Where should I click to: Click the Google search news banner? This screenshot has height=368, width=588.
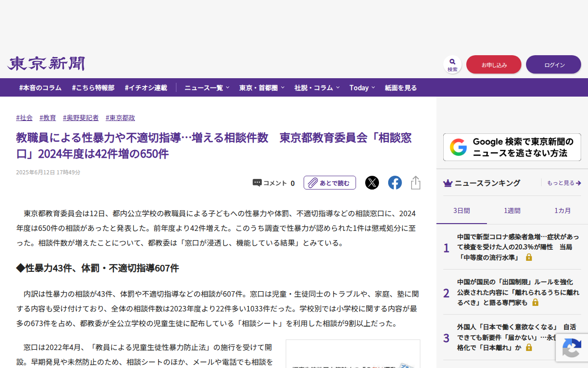[512, 147]
